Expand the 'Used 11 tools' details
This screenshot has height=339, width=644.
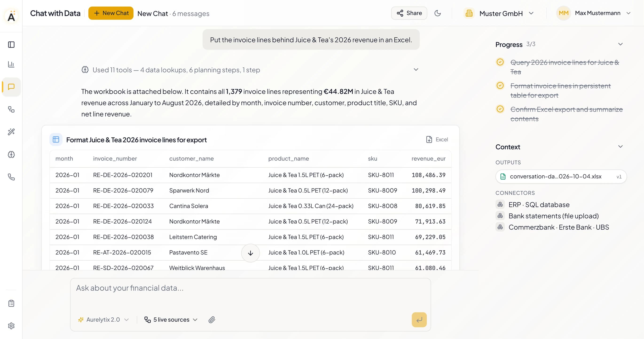coord(250,70)
